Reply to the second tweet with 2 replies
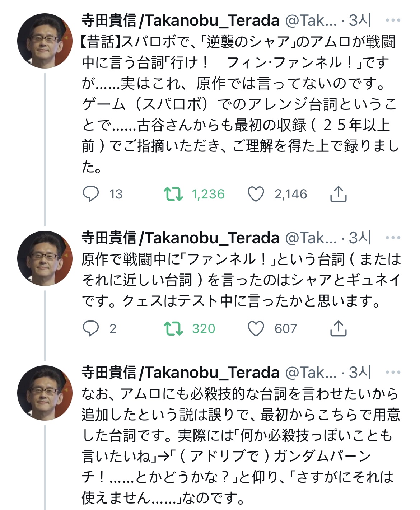The image size is (420, 510). (x=91, y=328)
